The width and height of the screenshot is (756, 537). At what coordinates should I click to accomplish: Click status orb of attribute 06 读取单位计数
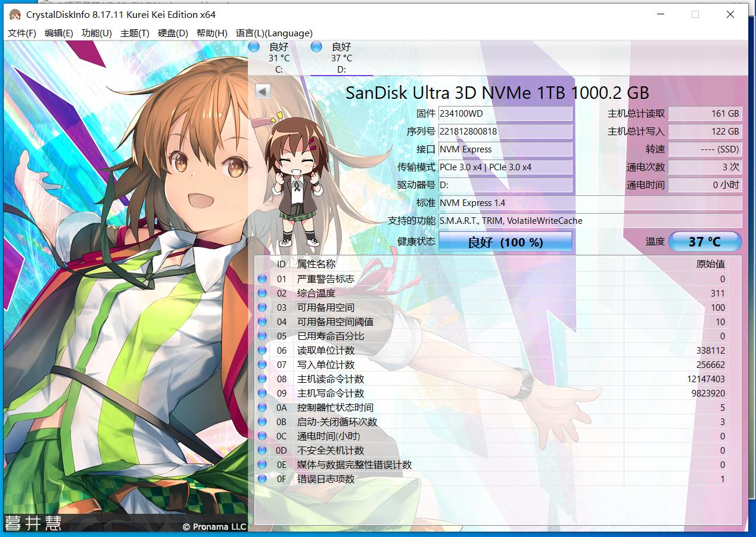pos(262,350)
